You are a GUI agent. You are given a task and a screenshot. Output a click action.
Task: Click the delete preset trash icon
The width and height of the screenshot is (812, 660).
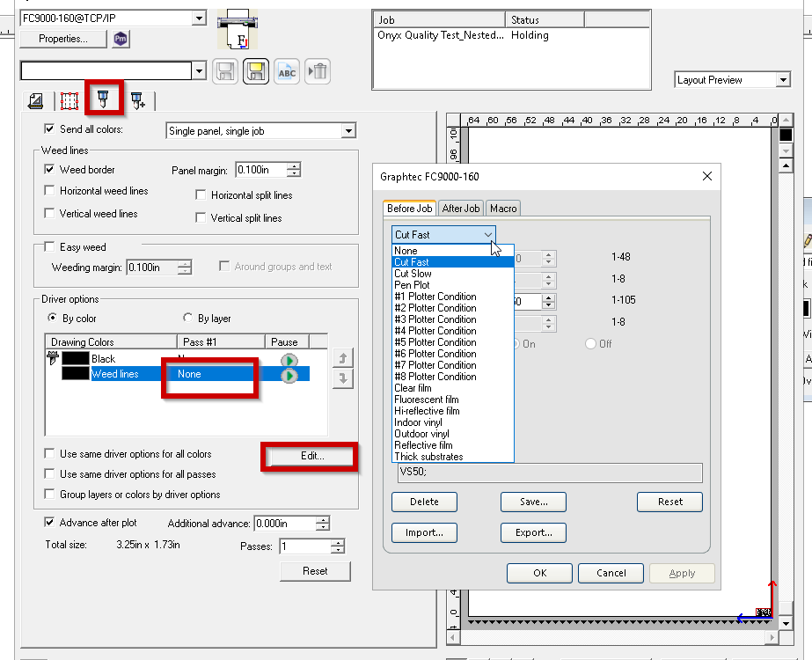318,71
